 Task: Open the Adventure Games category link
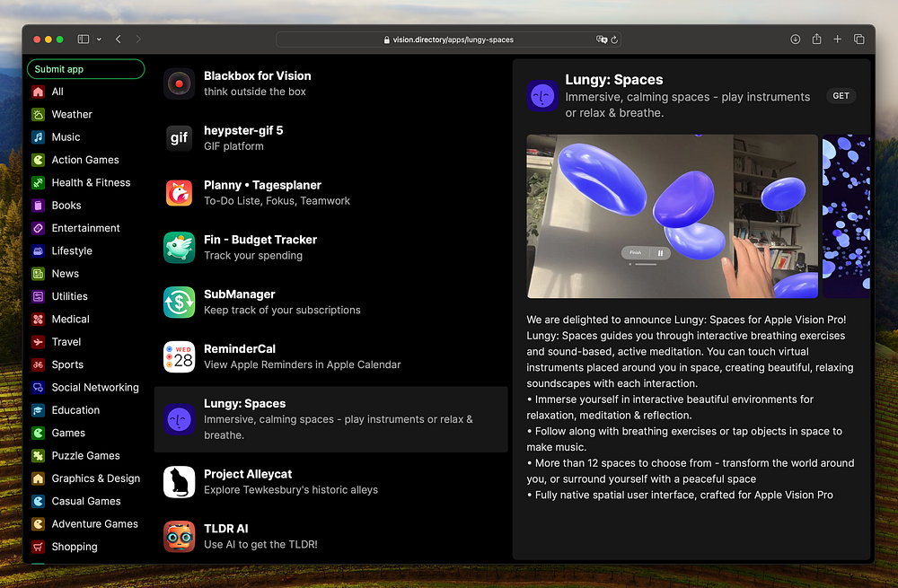pos(94,524)
